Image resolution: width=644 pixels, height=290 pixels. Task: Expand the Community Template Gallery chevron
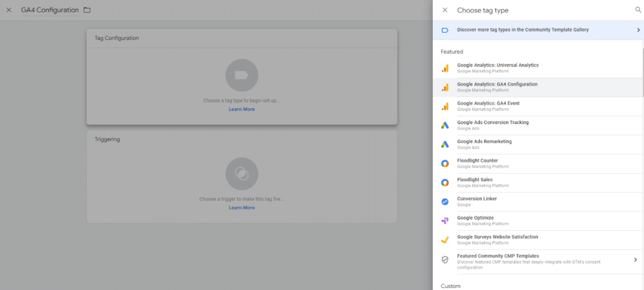[638, 30]
